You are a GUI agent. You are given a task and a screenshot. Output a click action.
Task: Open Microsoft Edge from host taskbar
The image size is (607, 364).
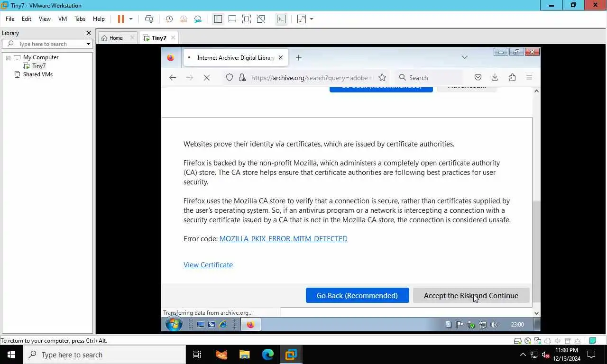(268, 355)
